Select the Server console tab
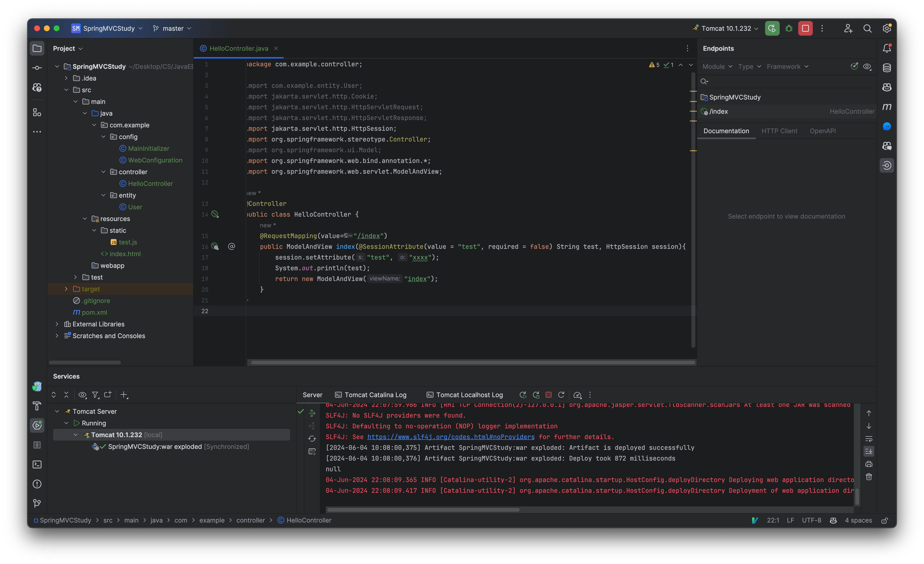This screenshot has height=564, width=924. pos(312,395)
